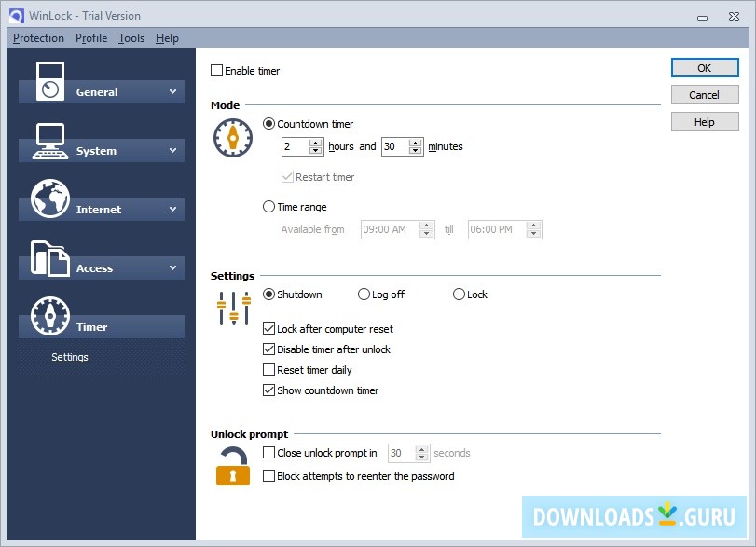
Task: Open the Tools menu
Action: coord(131,38)
